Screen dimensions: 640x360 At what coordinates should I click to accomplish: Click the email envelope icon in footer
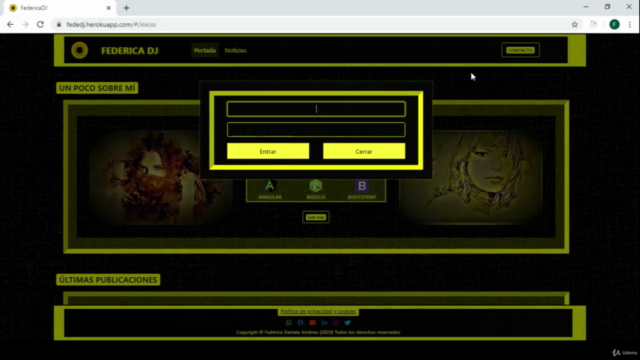pyautogui.click(x=312, y=322)
